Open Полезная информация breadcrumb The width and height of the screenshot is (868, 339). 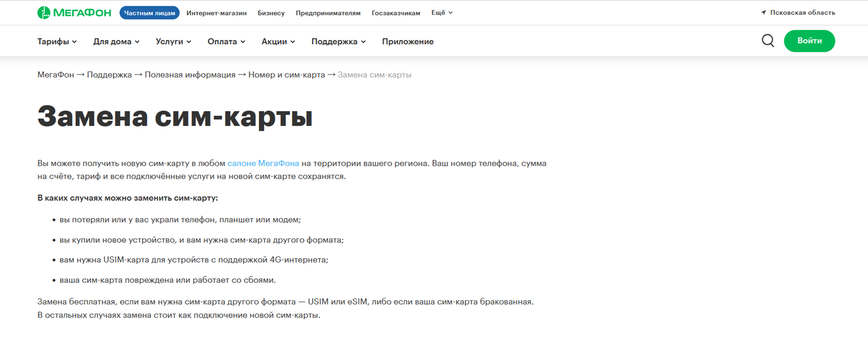190,75
